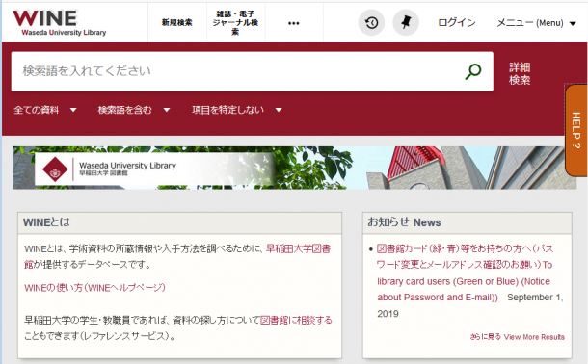The width and height of the screenshot is (588, 364).
Task: Click the 検索語を入れてください search field
Action: coord(236,71)
